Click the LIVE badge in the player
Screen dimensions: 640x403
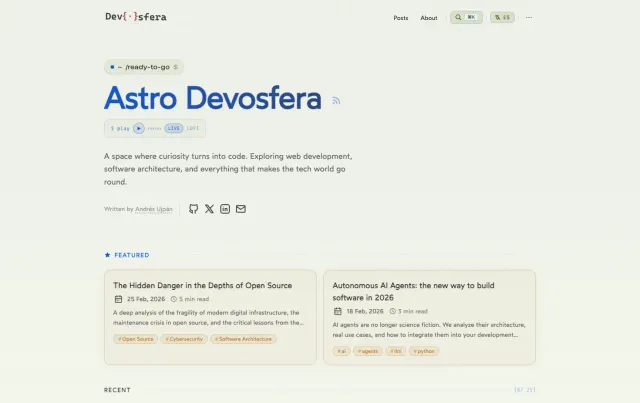[173, 128]
